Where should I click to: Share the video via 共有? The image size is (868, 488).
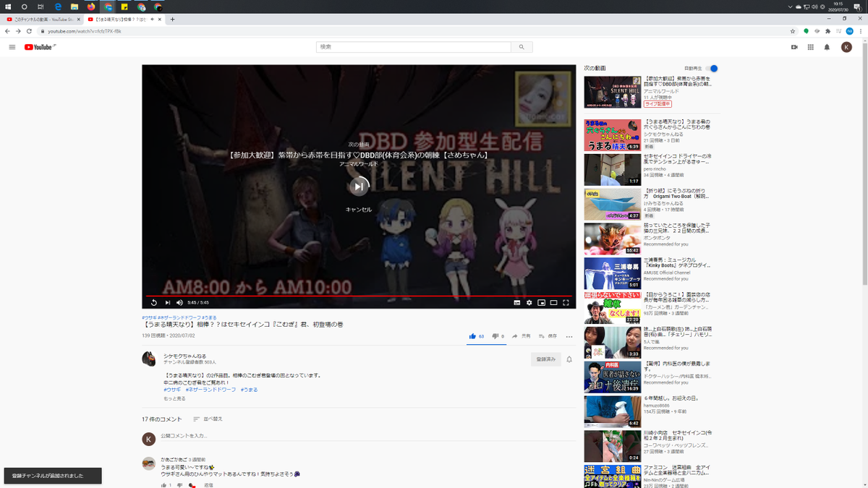(521, 336)
